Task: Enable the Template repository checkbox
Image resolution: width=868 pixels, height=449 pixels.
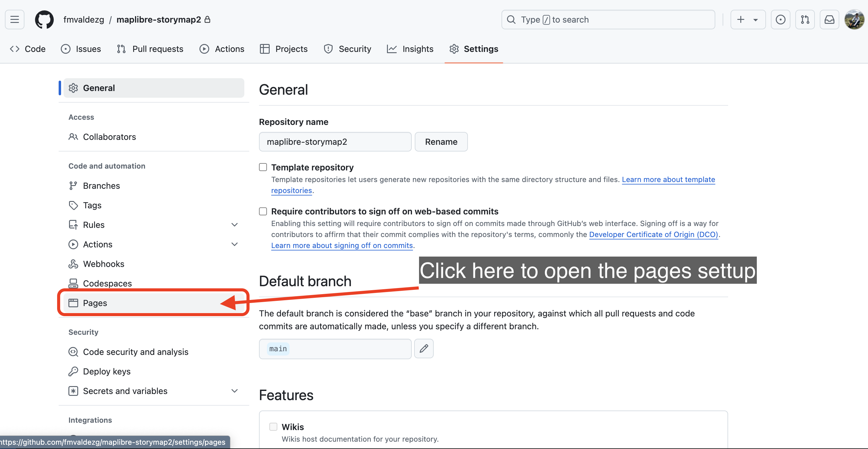Action: 263,167
